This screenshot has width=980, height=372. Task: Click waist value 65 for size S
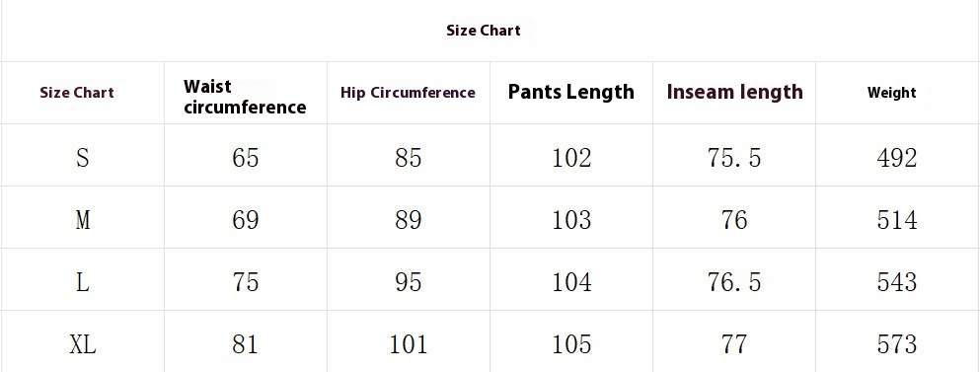[245, 158]
